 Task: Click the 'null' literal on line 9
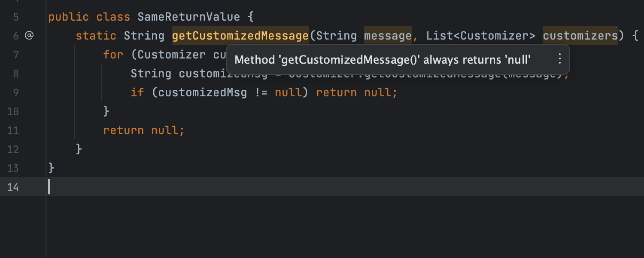(x=288, y=92)
